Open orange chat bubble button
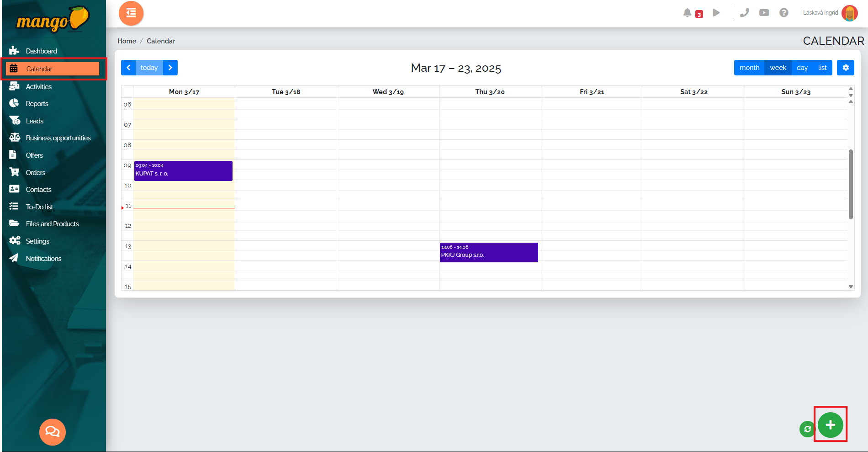This screenshot has width=868, height=452. [x=53, y=432]
